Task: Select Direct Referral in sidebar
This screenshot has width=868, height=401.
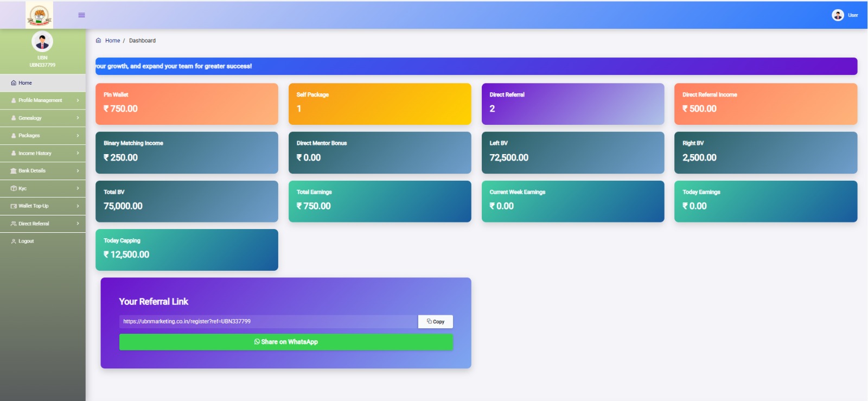Action: pyautogui.click(x=34, y=224)
